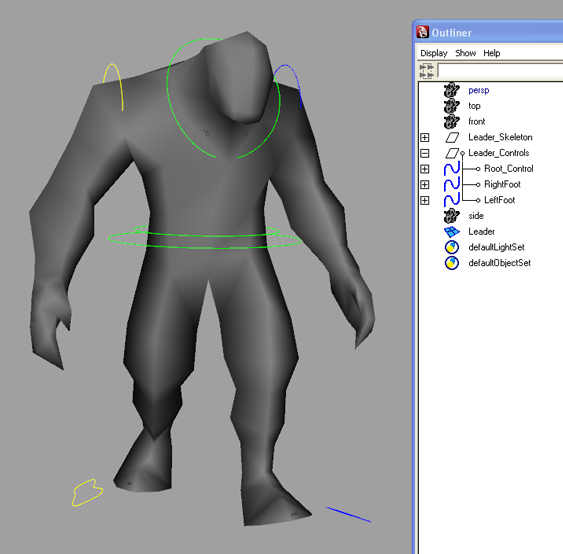Click the Leader mesh icon
This screenshot has width=563, height=554.
click(452, 232)
